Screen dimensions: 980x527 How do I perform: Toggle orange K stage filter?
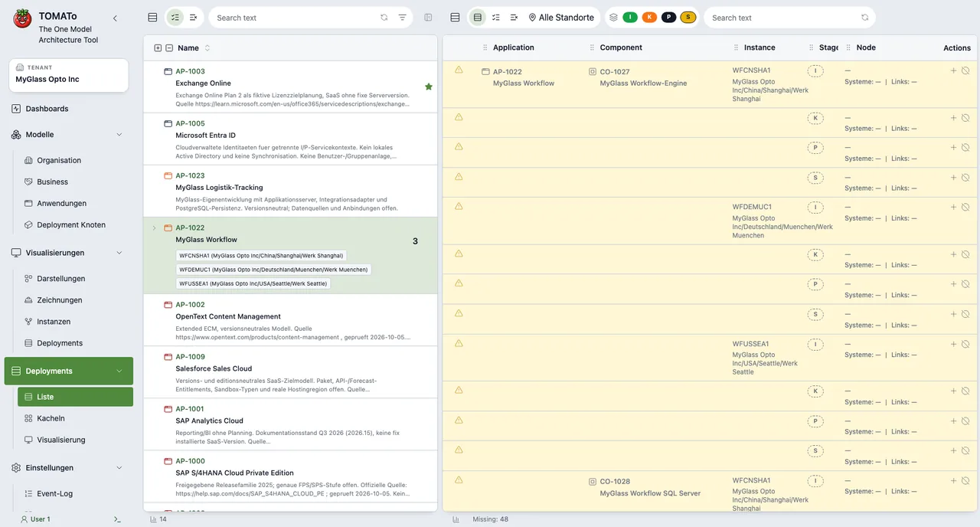click(649, 18)
